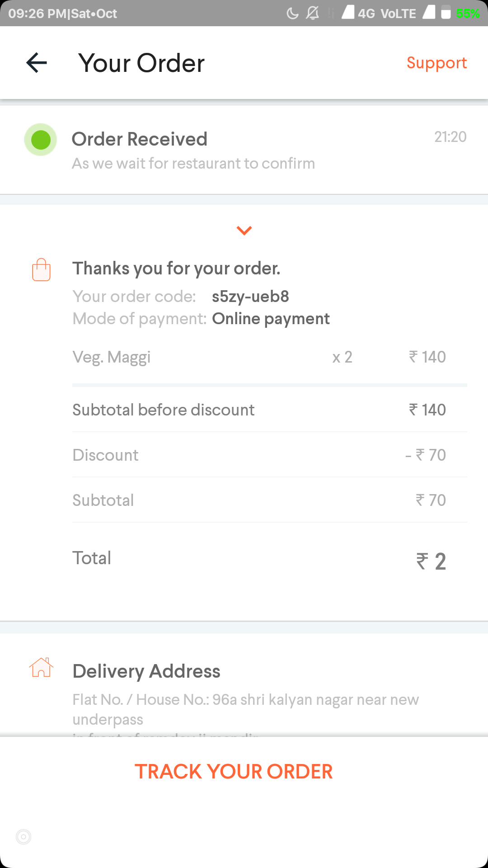This screenshot has width=488, height=868.
Task: Tap the order code s5zy-ueb8
Action: pos(250,297)
